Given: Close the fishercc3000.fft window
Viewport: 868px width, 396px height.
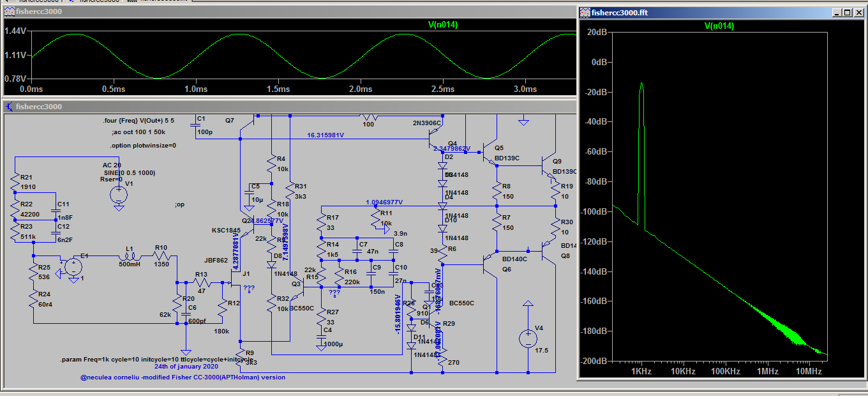Looking at the screenshot, I should (x=858, y=12).
